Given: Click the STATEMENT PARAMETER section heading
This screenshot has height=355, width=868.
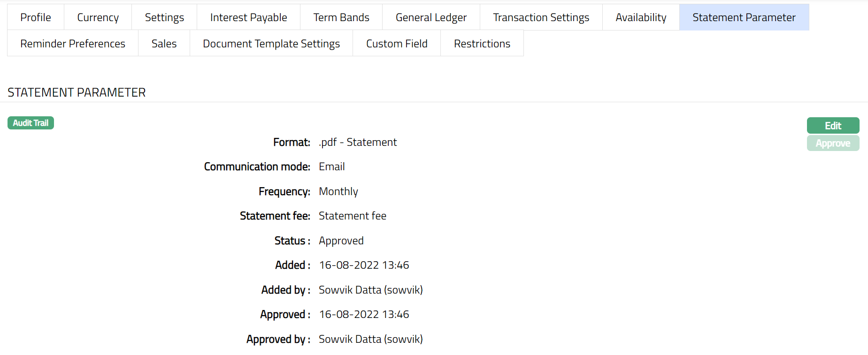Looking at the screenshot, I should (x=77, y=92).
